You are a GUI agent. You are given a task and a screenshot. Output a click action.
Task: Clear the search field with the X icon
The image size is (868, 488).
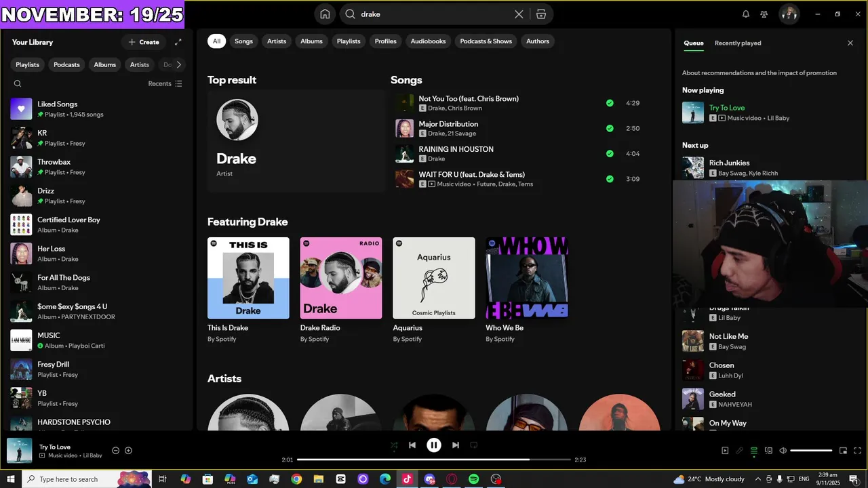[x=519, y=14]
